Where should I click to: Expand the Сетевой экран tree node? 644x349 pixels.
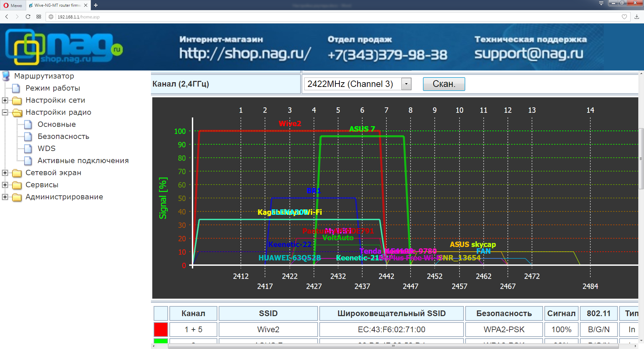pos(5,172)
